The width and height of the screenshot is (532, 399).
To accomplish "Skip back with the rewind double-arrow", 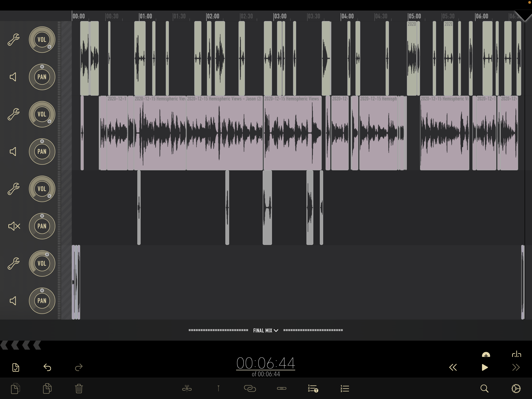I will [x=453, y=367].
